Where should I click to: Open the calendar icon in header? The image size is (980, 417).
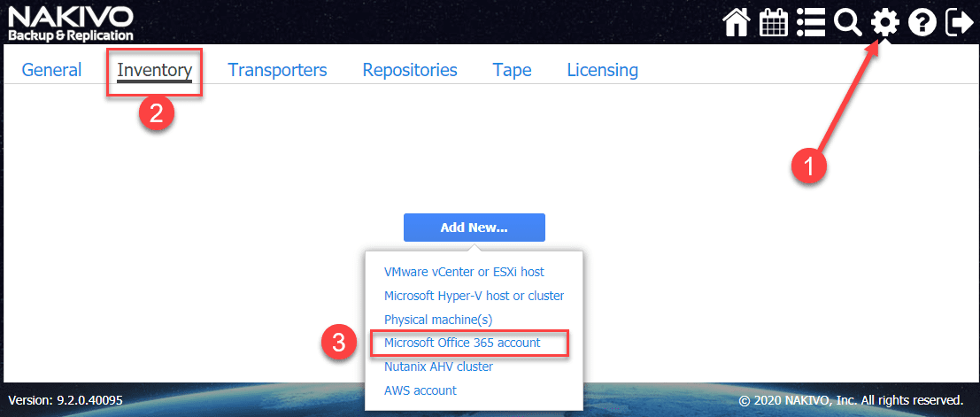click(x=774, y=24)
